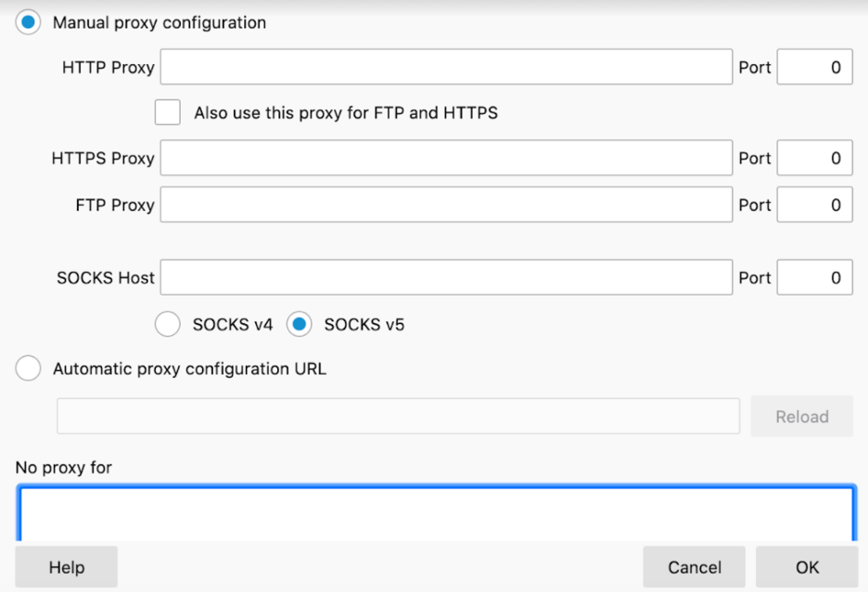Select the SOCKS v4 option
The width and height of the screenshot is (868, 592).
pyautogui.click(x=168, y=325)
